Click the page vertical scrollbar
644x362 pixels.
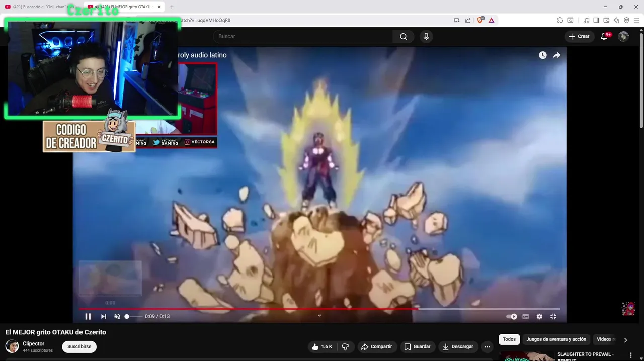coord(641,80)
